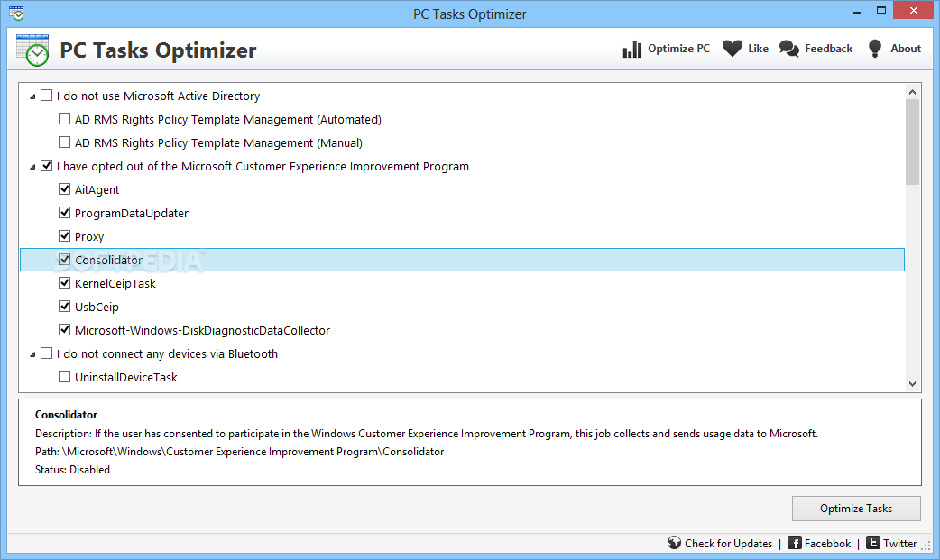
Task: Click the resize grip in status bar
Action: pyautogui.click(x=926, y=546)
